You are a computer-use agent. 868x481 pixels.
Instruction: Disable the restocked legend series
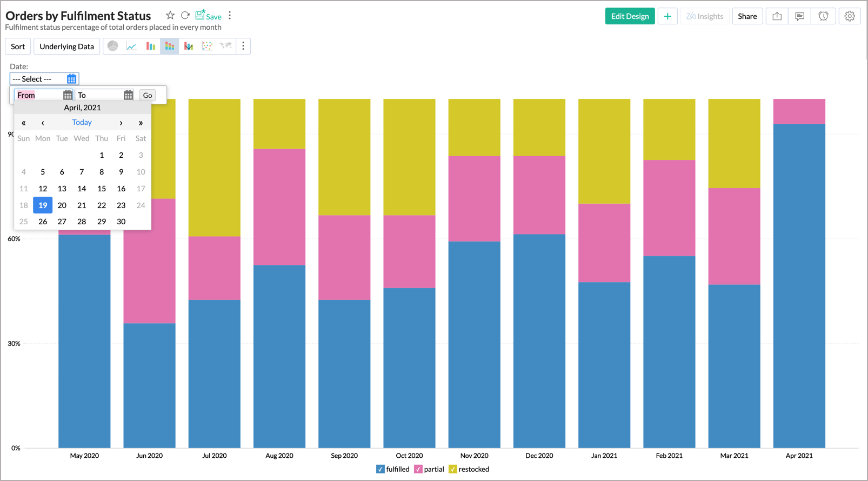point(453,469)
